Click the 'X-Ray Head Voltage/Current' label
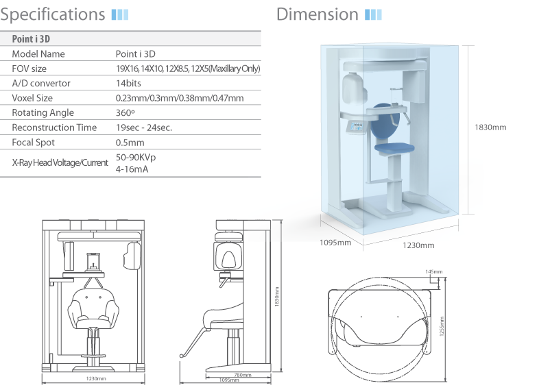The image size is (550, 392). pos(60,162)
